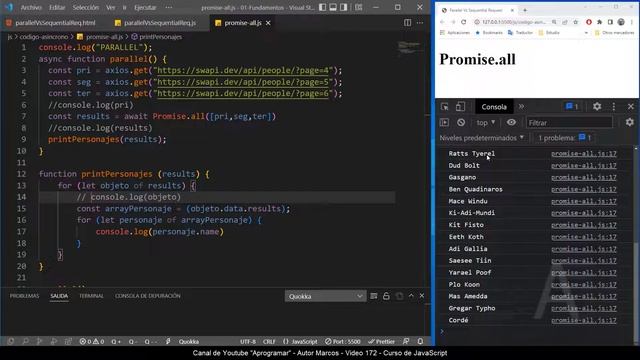
Task: Open Chrome extensions puzzle icon
Action: (600, 22)
